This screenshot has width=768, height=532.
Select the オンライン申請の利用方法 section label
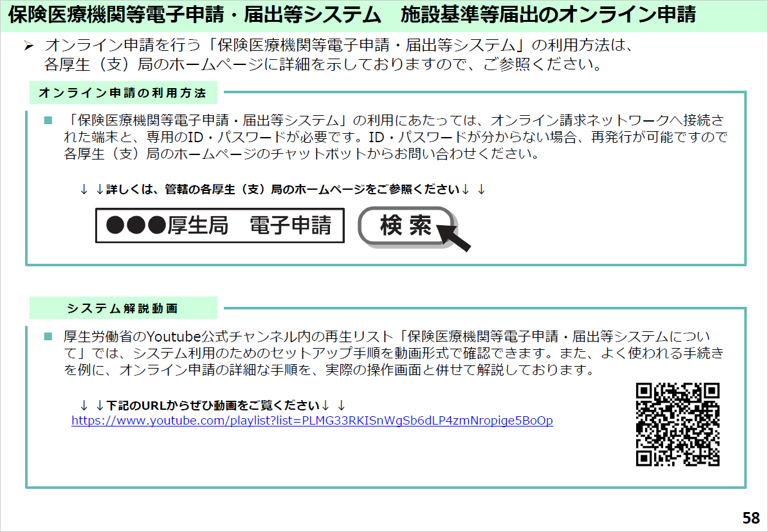click(123, 93)
